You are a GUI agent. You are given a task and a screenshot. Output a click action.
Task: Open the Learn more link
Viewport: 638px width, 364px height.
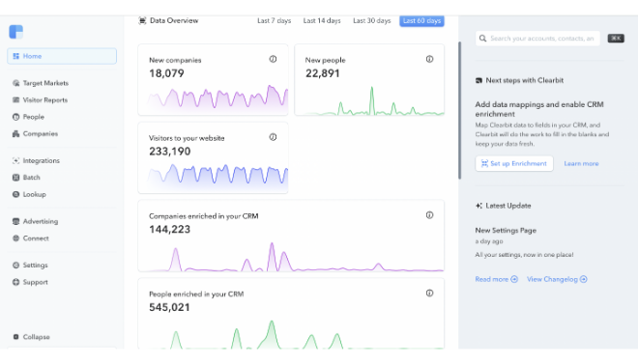click(x=581, y=164)
